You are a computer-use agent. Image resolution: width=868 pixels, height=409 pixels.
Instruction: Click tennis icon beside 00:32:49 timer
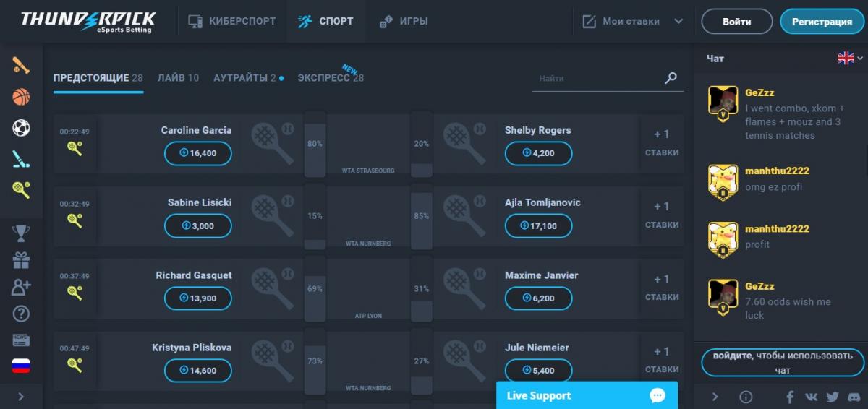pyautogui.click(x=75, y=220)
